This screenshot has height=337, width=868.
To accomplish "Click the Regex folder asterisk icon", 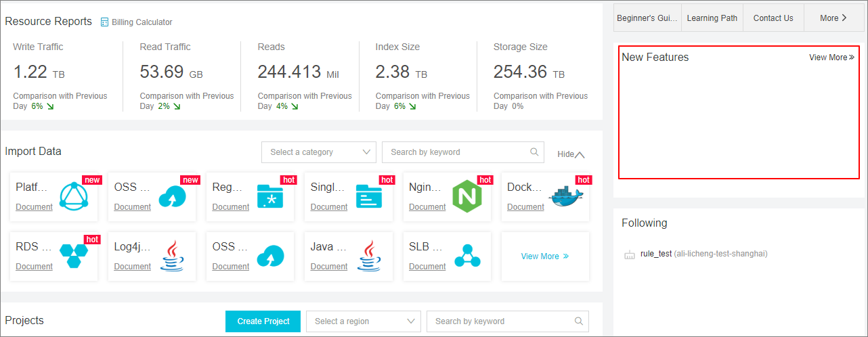I will [x=270, y=196].
